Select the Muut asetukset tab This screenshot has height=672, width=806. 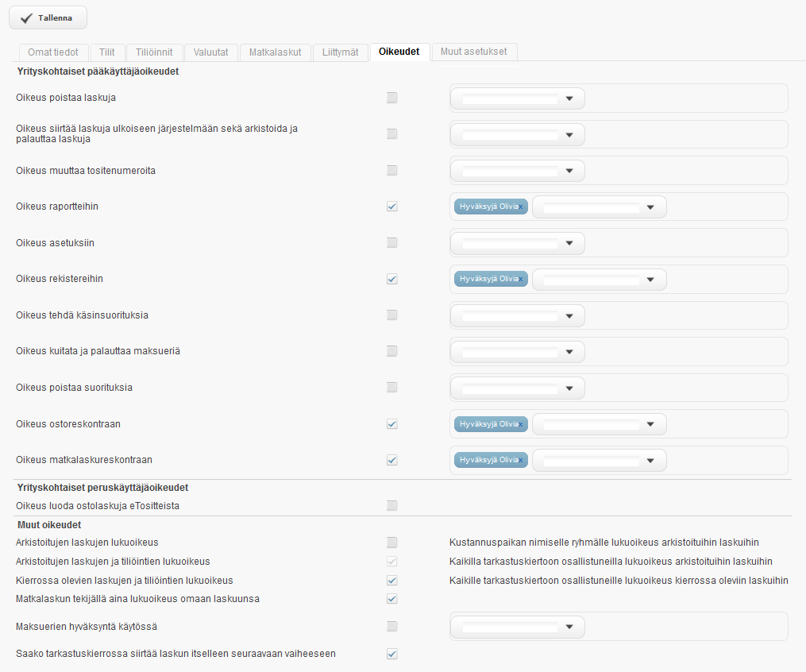click(474, 52)
